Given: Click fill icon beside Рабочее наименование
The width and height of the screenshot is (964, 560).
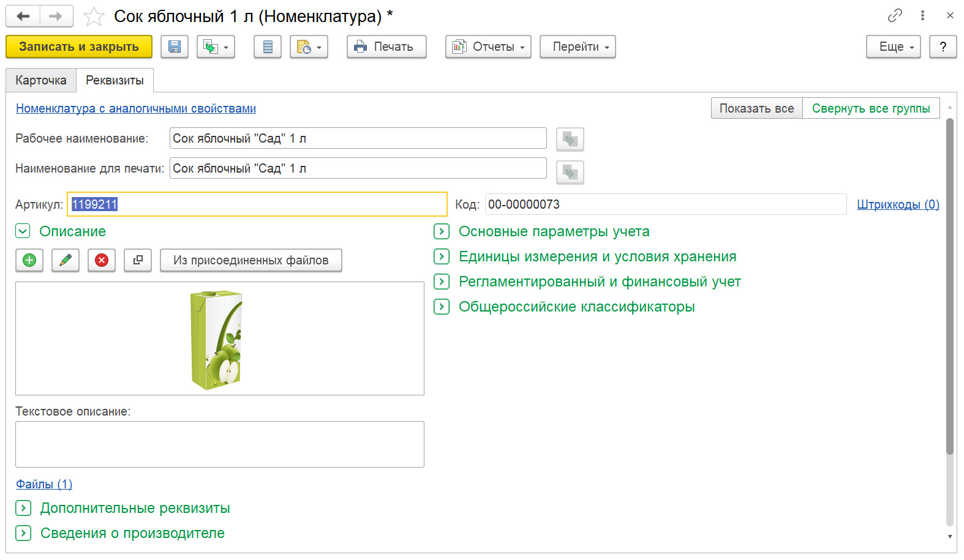Looking at the screenshot, I should [x=570, y=140].
